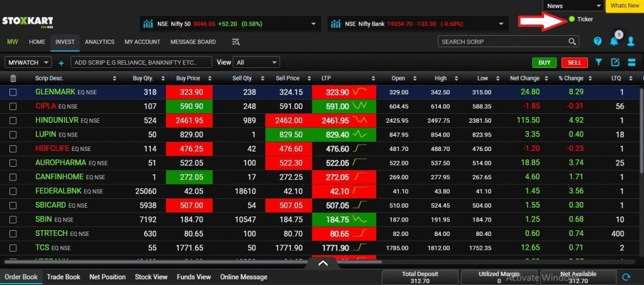Open TCS LTP sparkline chart
The height and width of the screenshot is (285, 644).
pyautogui.click(x=360, y=248)
